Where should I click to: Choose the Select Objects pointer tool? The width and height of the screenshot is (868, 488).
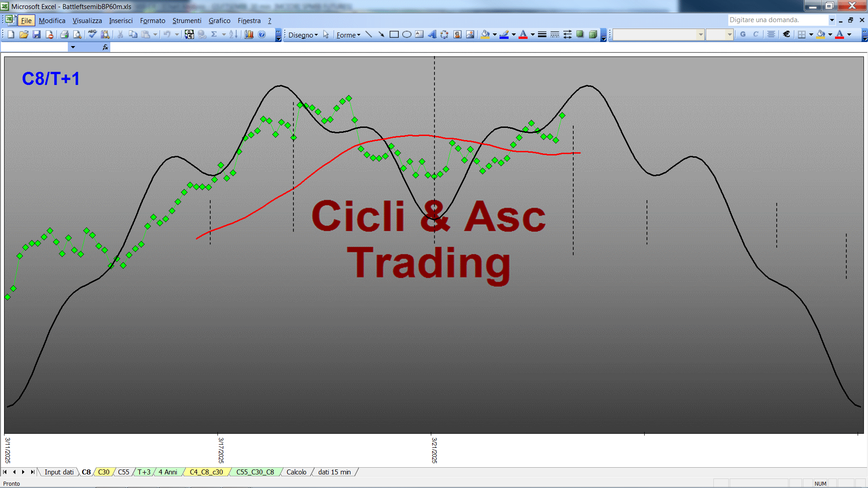326,34
